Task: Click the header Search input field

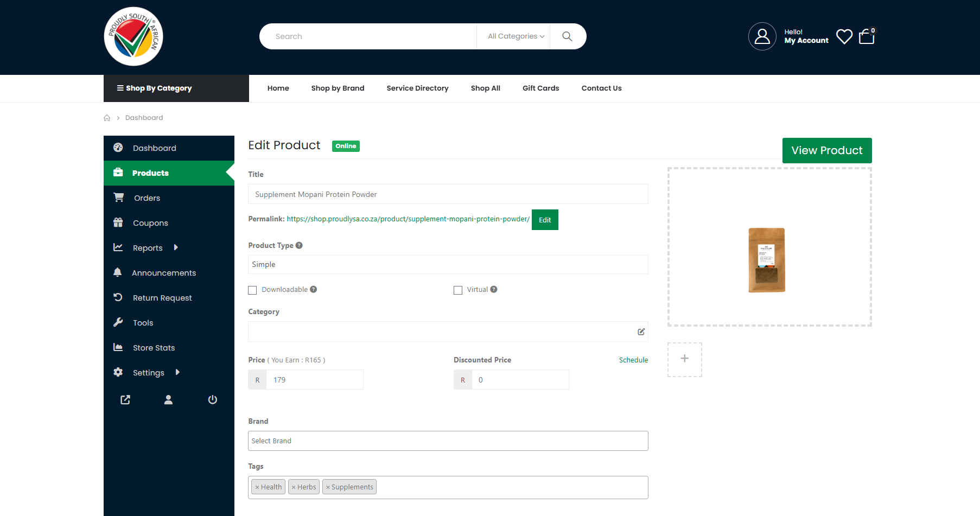Action: pos(368,36)
